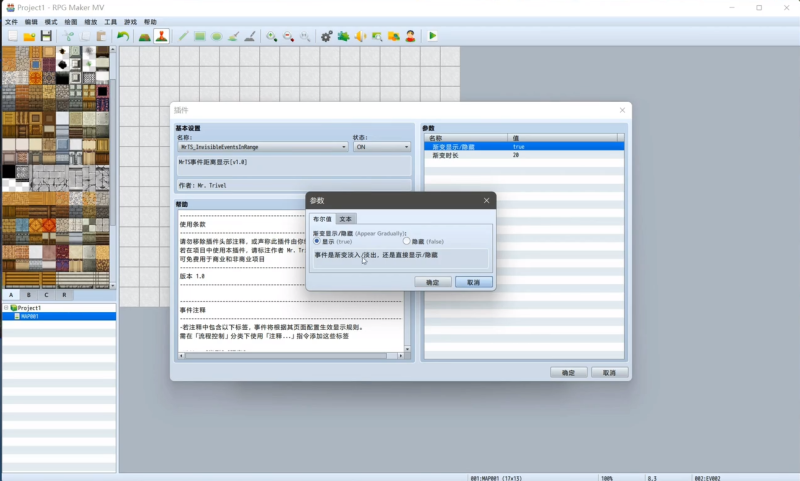Click the Undo green arrow icon
The image size is (800, 481).
coord(123,36)
